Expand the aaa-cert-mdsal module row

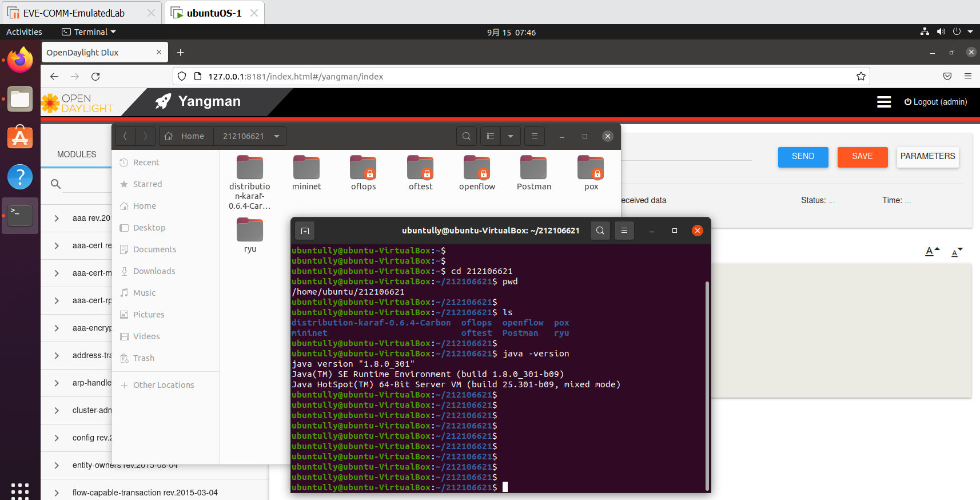point(57,273)
